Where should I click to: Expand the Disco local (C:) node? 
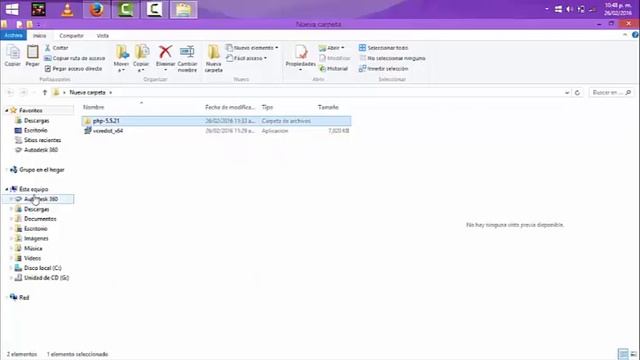tap(11, 268)
